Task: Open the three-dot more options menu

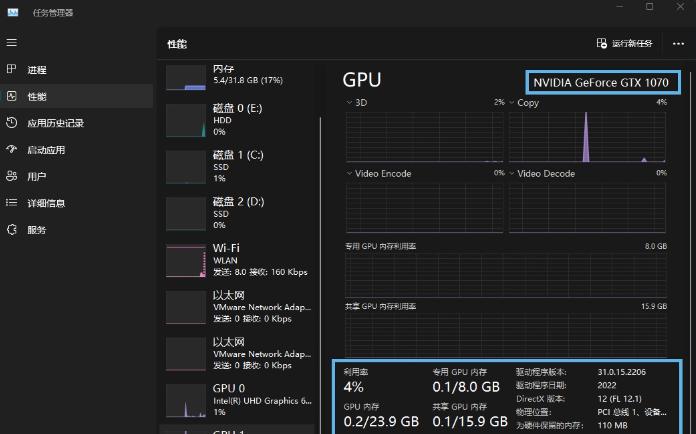Action: [x=678, y=43]
